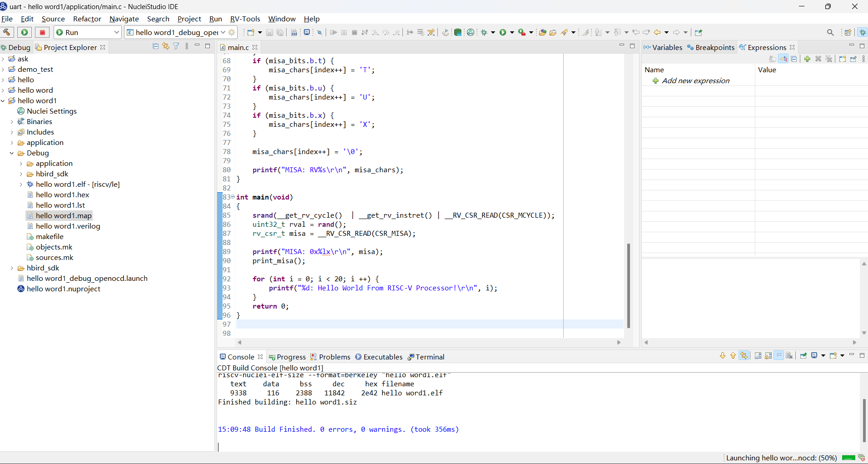Pin the console with the pin icon
The height and width of the screenshot is (464, 868).
tap(803, 356)
